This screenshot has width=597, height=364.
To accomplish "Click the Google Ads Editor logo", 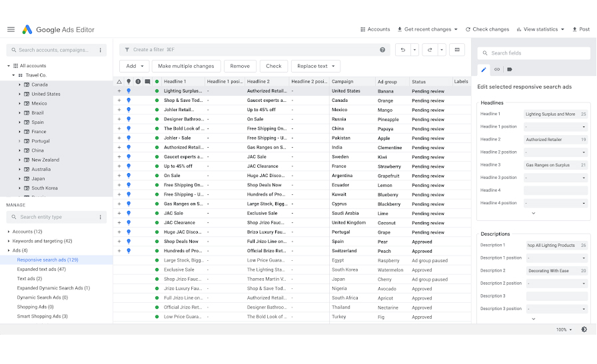I will (27, 29).
